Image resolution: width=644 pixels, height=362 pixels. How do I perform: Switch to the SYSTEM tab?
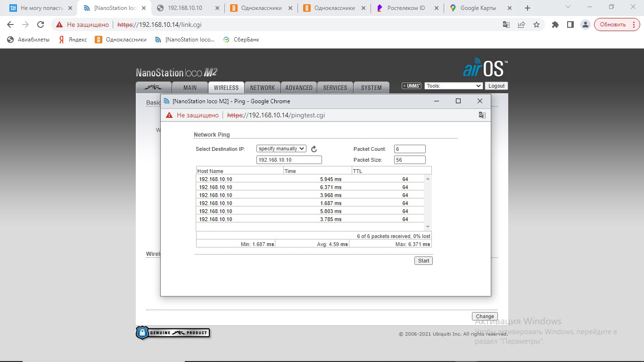click(x=372, y=88)
